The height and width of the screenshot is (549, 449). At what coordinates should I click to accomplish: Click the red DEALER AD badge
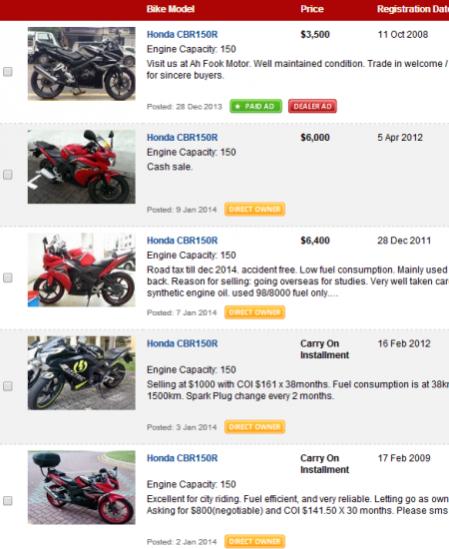(x=312, y=106)
